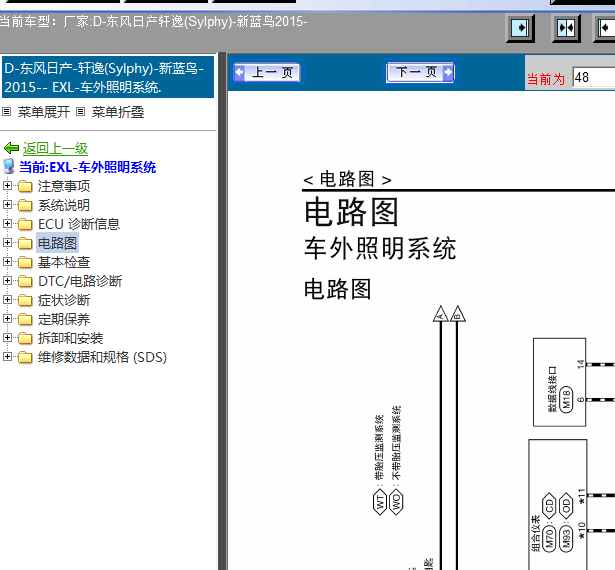Click the next page button 下一页

(x=420, y=72)
